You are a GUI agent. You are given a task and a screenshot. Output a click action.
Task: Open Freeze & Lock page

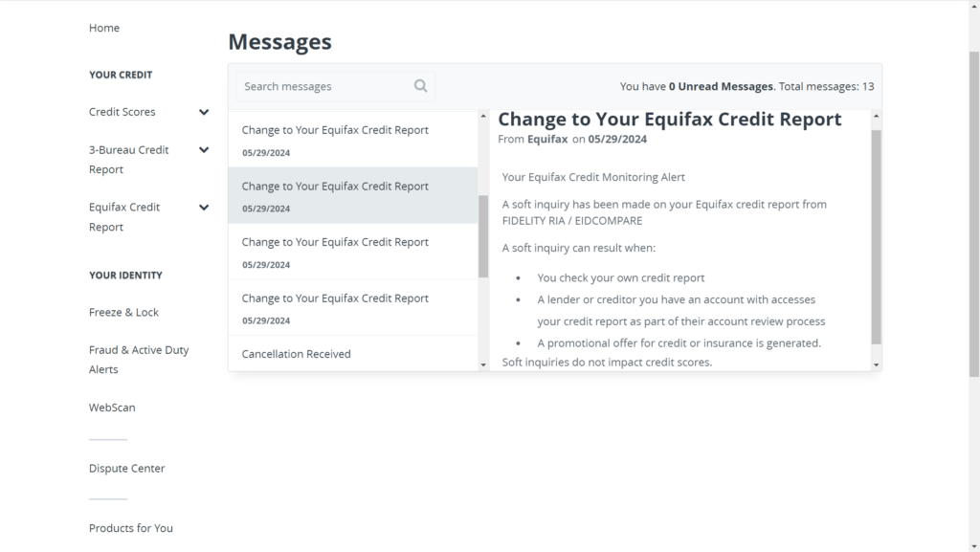123,312
